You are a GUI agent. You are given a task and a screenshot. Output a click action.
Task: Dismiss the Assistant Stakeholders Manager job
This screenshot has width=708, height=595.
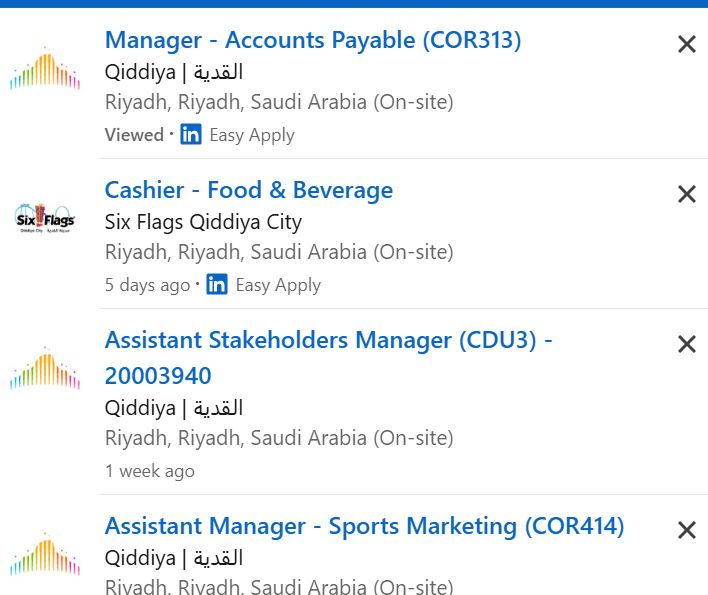686,344
